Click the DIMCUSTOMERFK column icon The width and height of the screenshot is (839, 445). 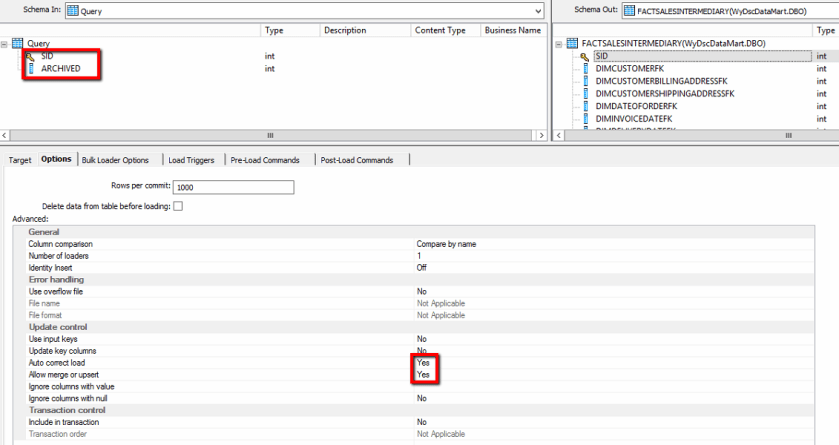585,69
